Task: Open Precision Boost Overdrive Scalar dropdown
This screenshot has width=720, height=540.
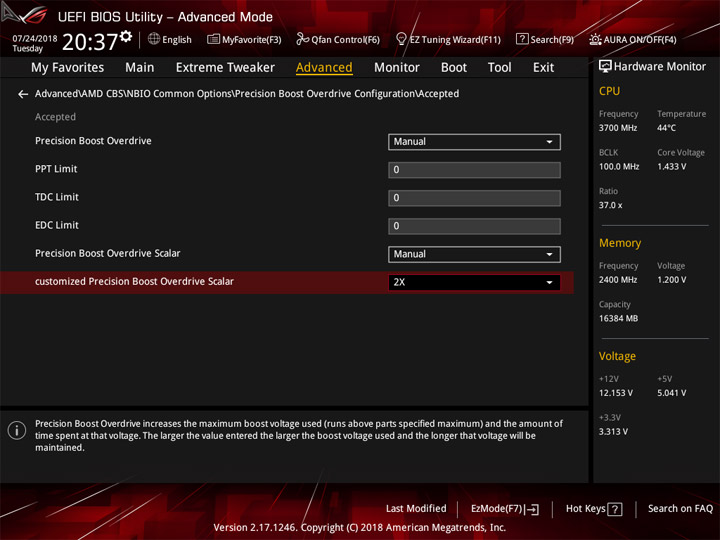Action: [x=474, y=254]
